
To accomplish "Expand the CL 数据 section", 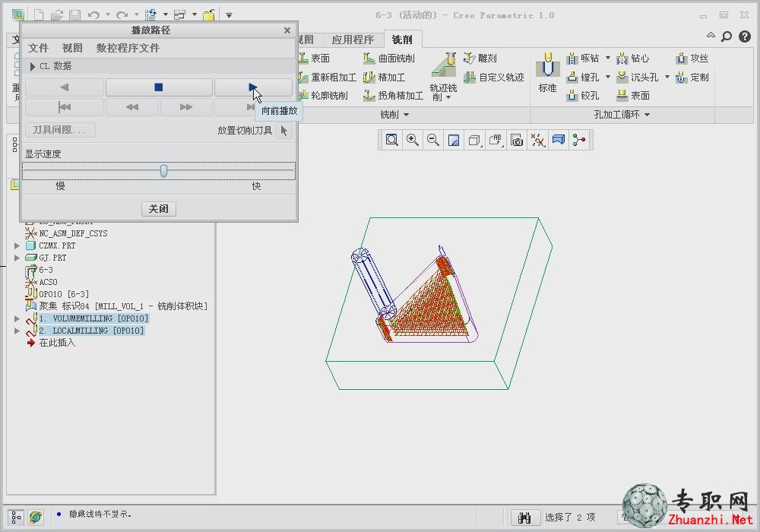I will (33, 66).
